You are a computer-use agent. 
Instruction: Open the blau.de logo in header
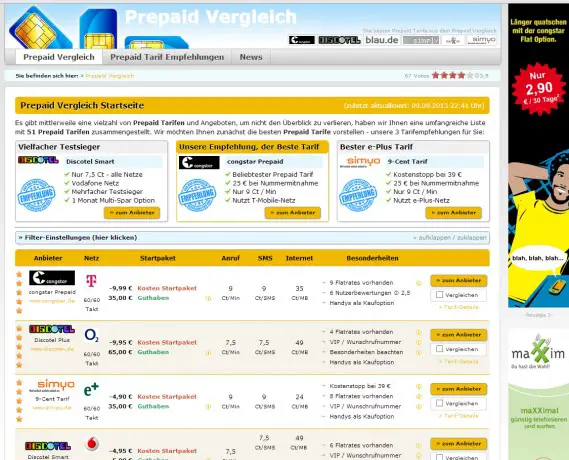pos(381,40)
